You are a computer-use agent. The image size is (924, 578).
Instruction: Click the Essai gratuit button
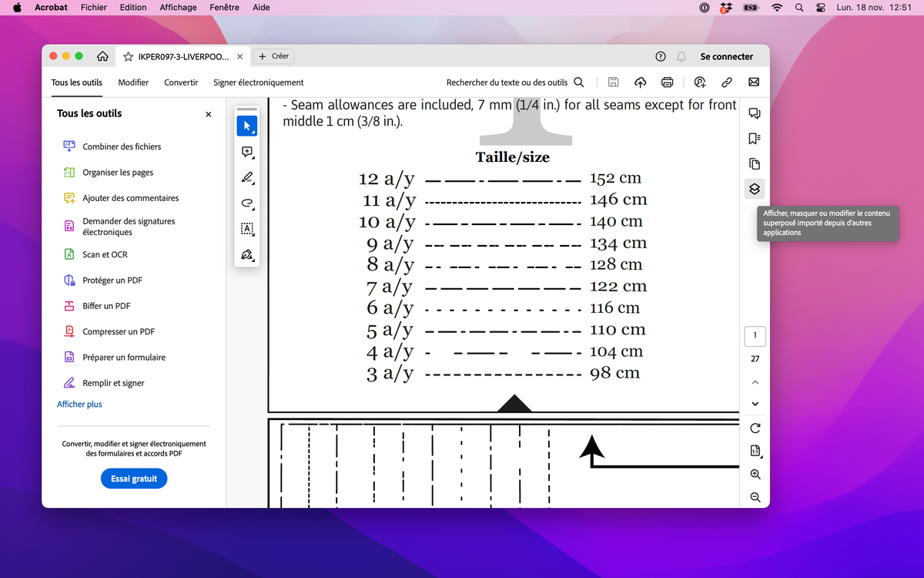[134, 479]
